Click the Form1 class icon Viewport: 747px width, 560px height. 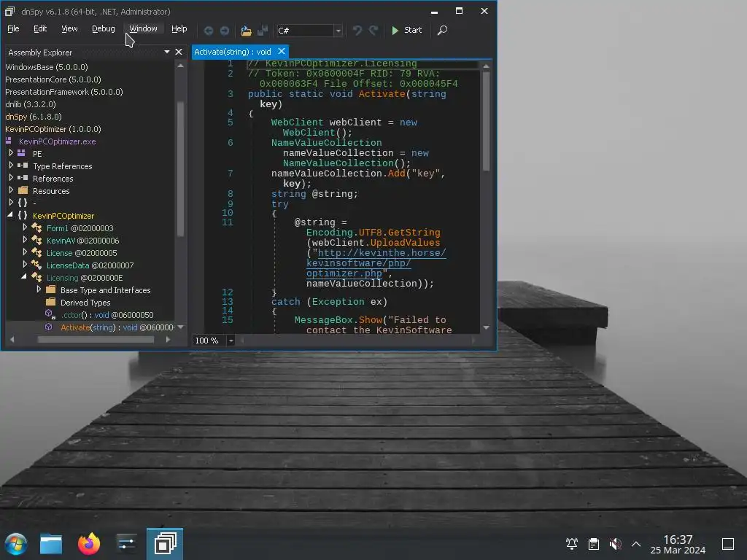[36, 228]
